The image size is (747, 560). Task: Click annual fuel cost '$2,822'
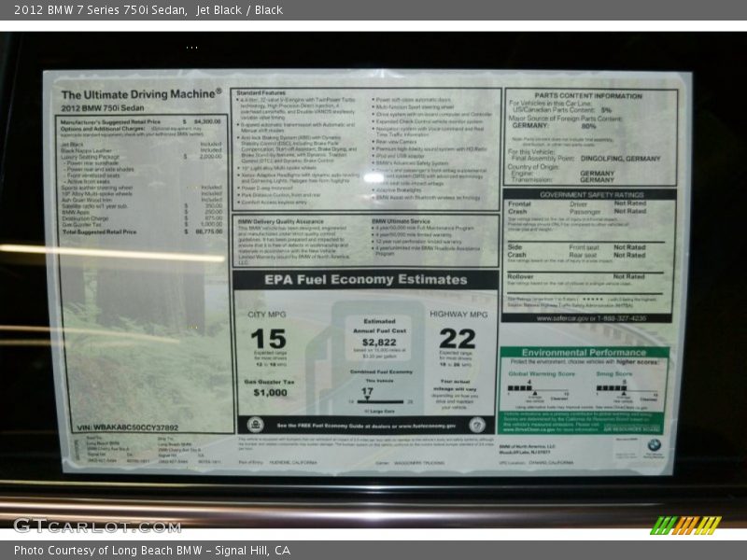click(x=379, y=343)
